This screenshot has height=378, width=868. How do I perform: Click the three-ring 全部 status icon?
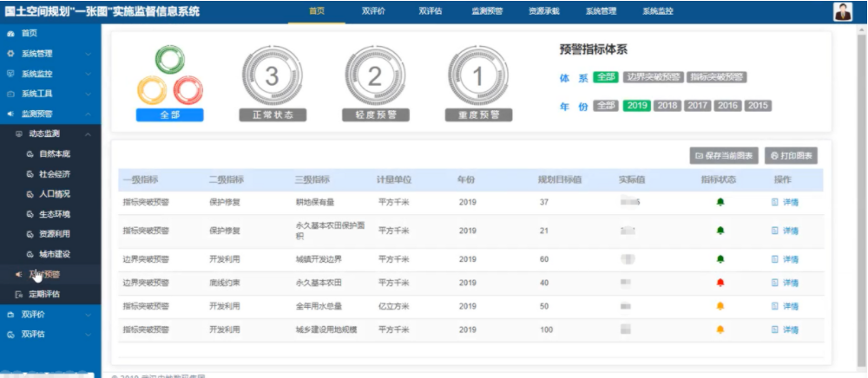[169, 75]
